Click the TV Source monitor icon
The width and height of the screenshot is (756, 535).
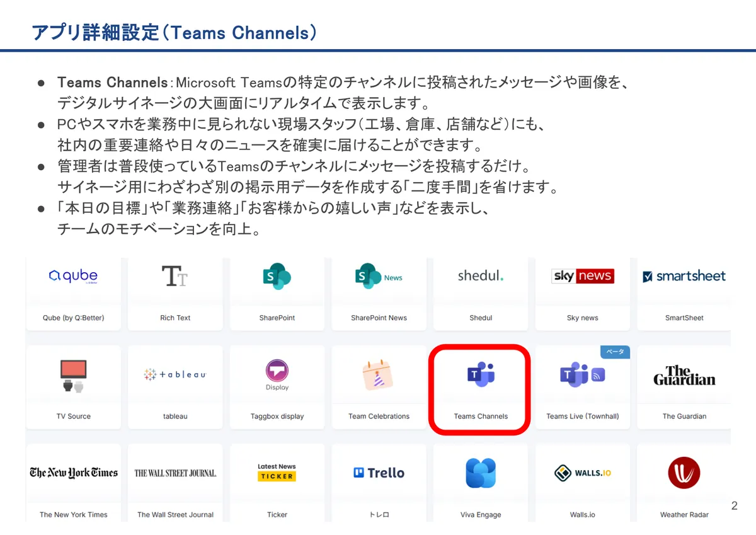click(x=74, y=376)
